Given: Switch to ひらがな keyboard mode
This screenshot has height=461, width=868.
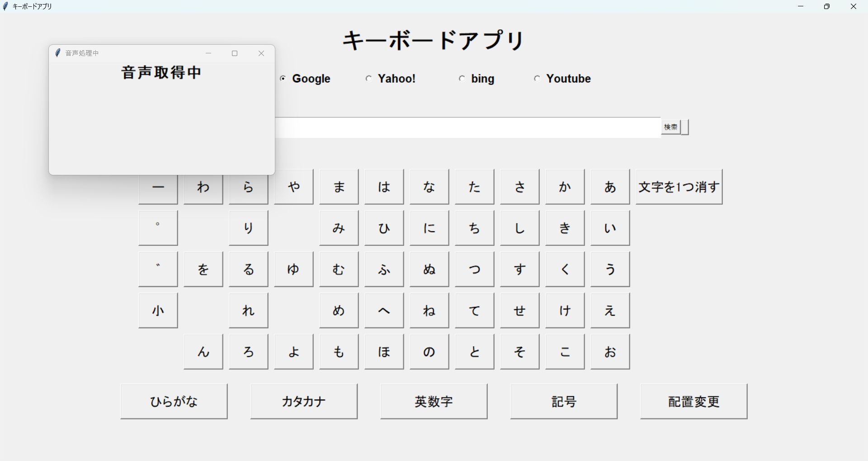Looking at the screenshot, I should (x=174, y=401).
